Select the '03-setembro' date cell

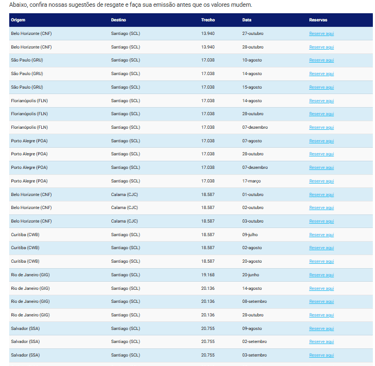click(x=254, y=355)
